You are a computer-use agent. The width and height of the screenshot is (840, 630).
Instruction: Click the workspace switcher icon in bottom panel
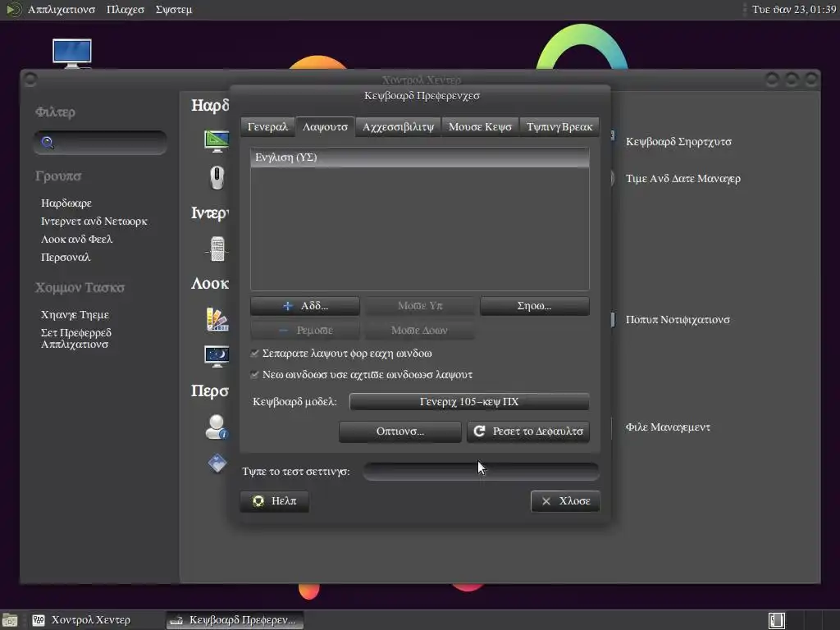(x=777, y=620)
